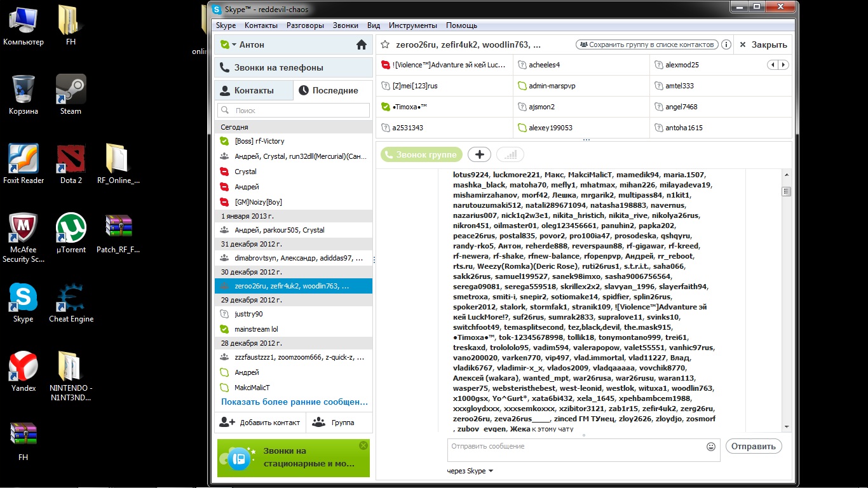Select the µTorrent desktop shortcut
Image resolution: width=868 pixels, height=488 pixels.
pos(71,233)
